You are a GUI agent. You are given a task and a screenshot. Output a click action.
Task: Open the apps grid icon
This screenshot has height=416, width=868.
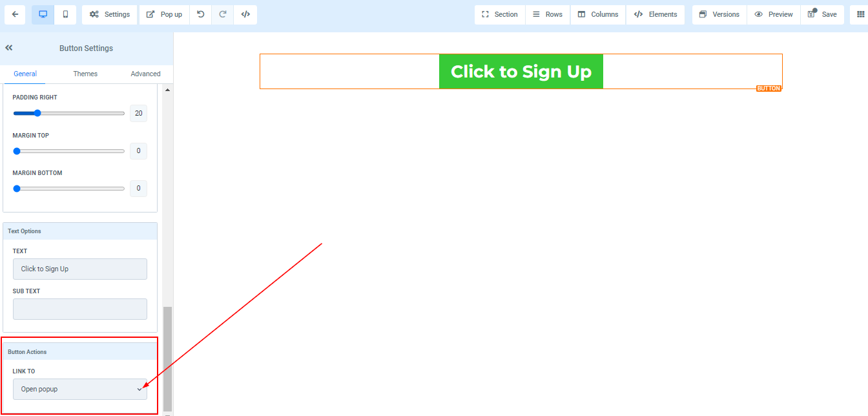[860, 14]
